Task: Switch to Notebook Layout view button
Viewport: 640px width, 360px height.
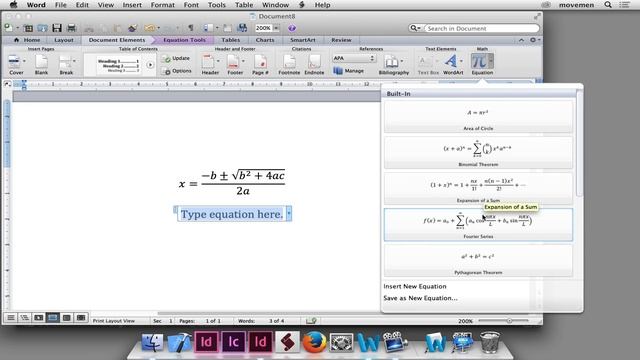Action: click(67, 318)
